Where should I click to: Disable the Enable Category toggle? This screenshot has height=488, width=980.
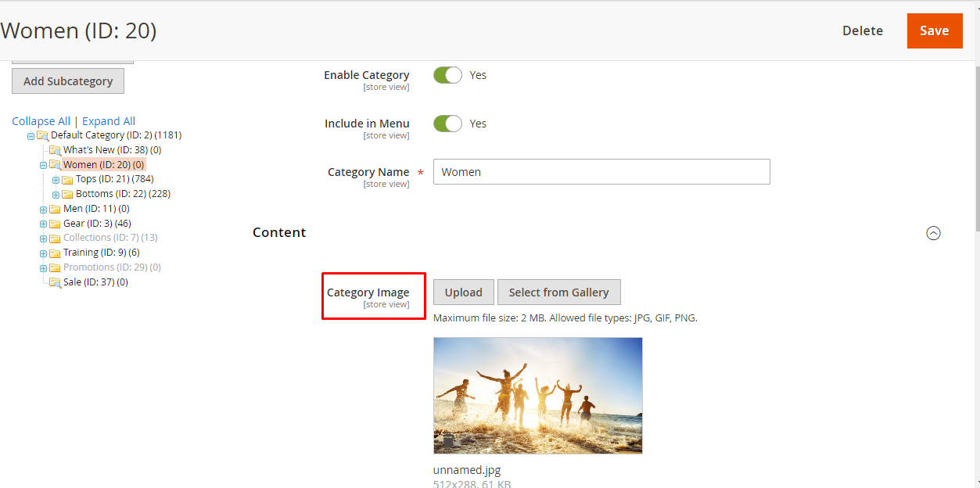(448, 75)
